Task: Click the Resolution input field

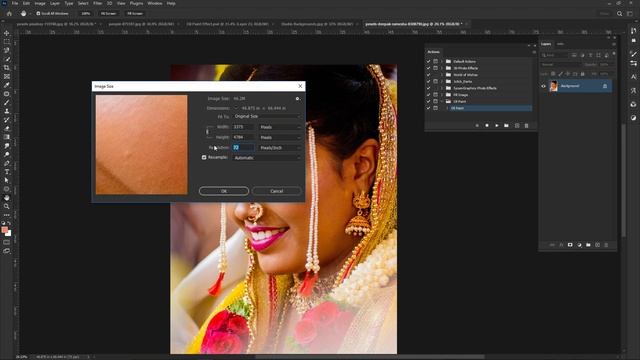Action: (x=243, y=147)
